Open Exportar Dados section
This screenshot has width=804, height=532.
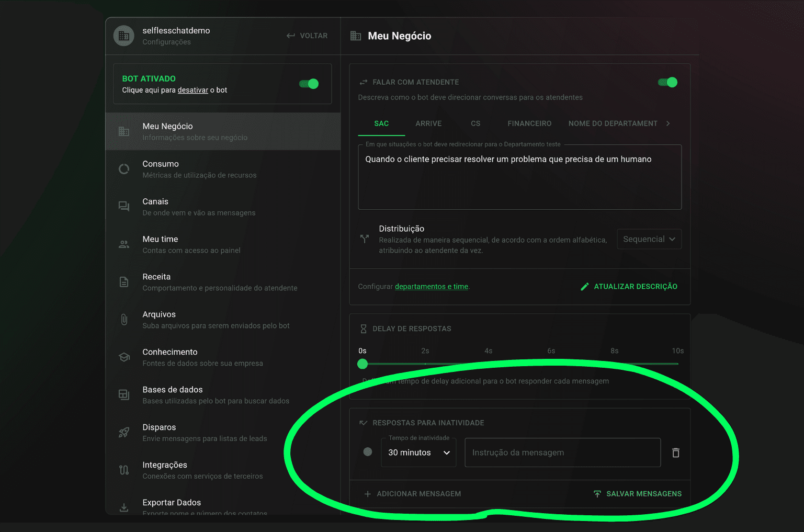coord(223,502)
